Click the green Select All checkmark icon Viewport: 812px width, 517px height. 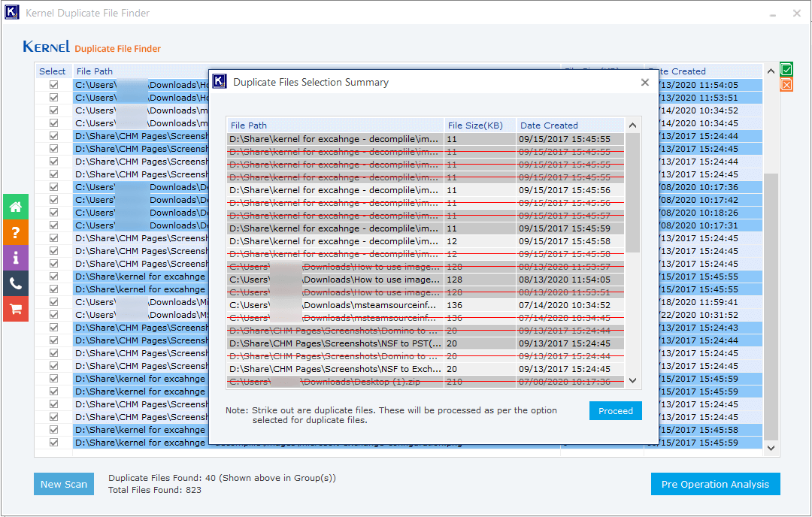pos(786,69)
